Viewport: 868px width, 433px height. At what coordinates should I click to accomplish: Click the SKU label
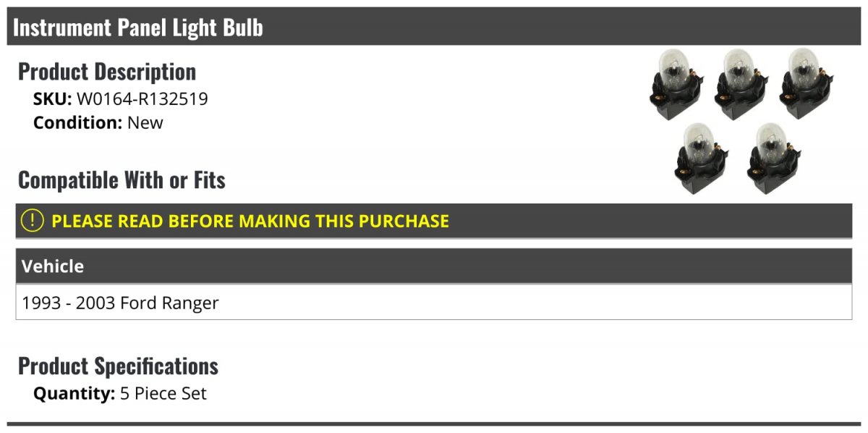click(x=53, y=99)
